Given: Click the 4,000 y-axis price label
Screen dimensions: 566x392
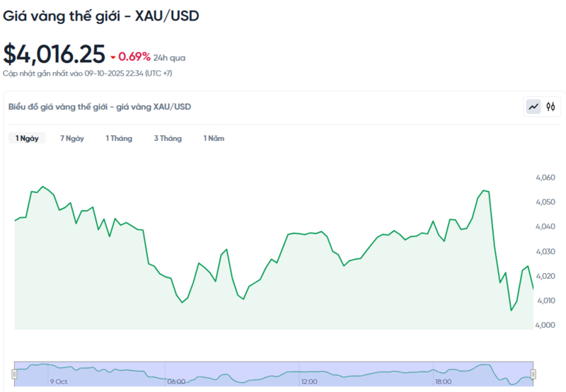Looking at the screenshot, I should pyautogui.click(x=545, y=325).
